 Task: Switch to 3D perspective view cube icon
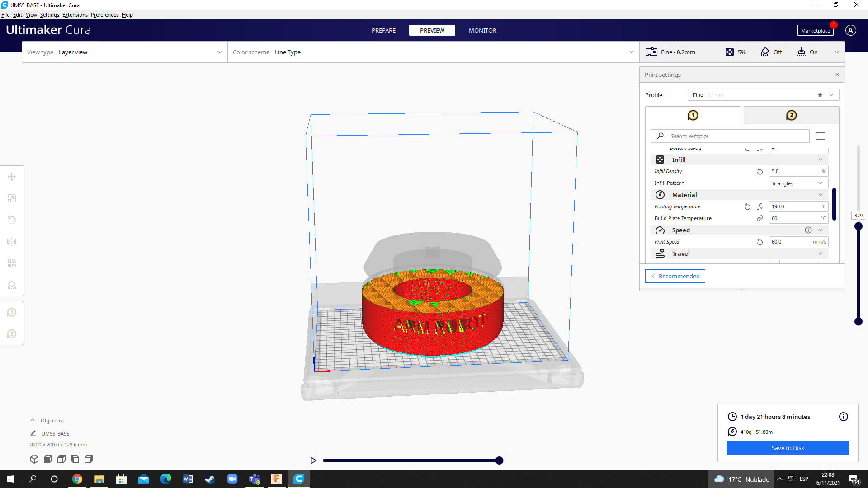point(34,459)
